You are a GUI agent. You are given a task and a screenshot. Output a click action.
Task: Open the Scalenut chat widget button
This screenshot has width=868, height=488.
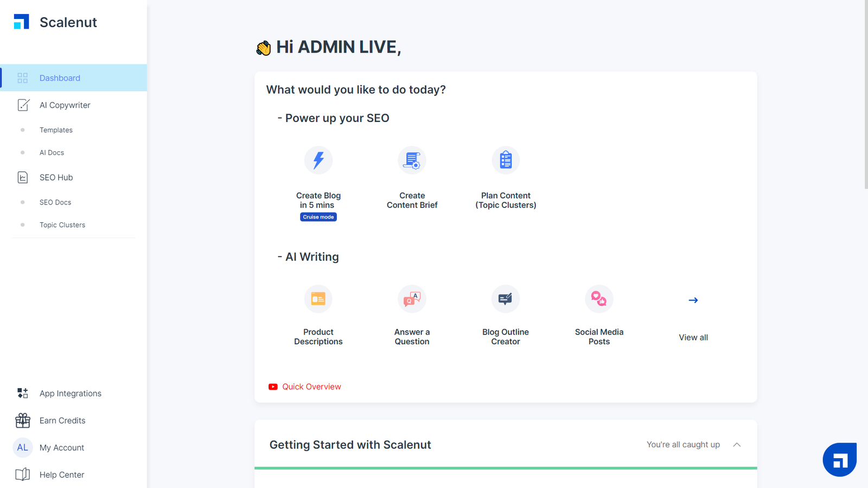(839, 460)
